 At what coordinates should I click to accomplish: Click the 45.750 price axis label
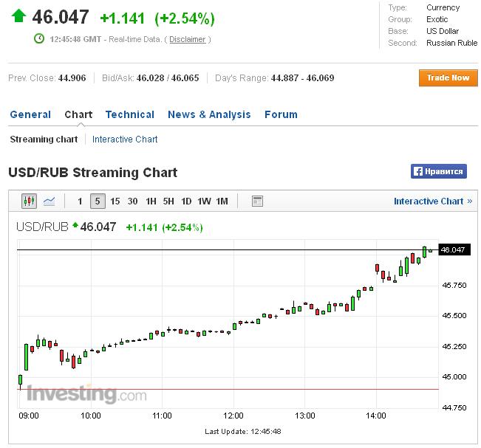point(454,286)
